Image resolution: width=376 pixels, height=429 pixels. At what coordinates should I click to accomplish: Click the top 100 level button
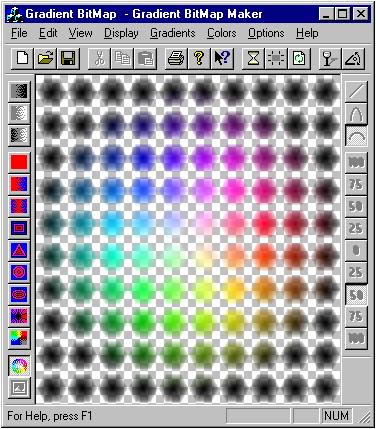[356, 162]
